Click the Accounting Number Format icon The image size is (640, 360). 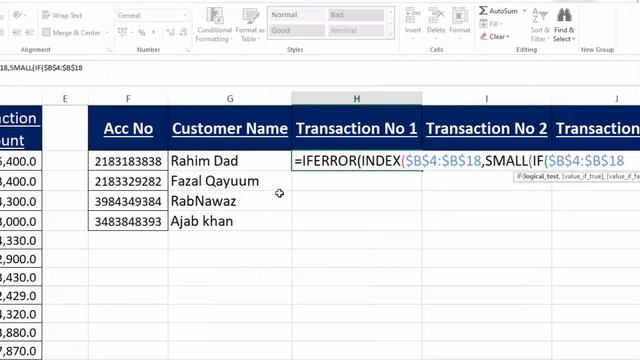pos(122,32)
